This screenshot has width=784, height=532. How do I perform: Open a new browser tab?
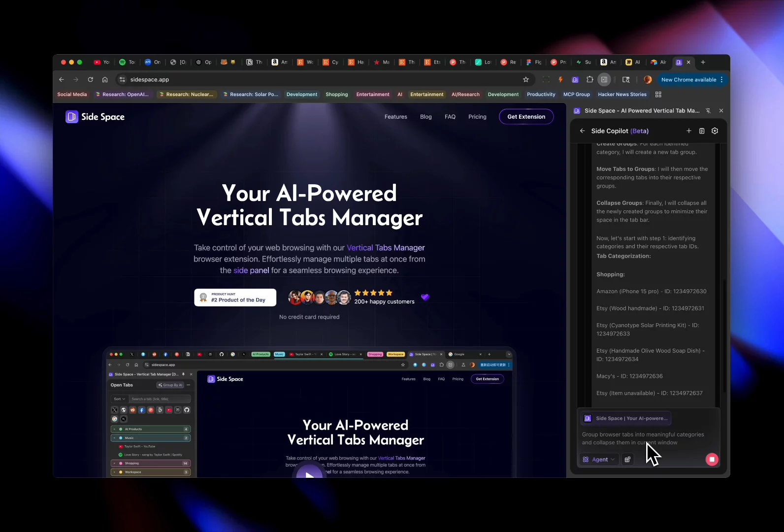(703, 62)
